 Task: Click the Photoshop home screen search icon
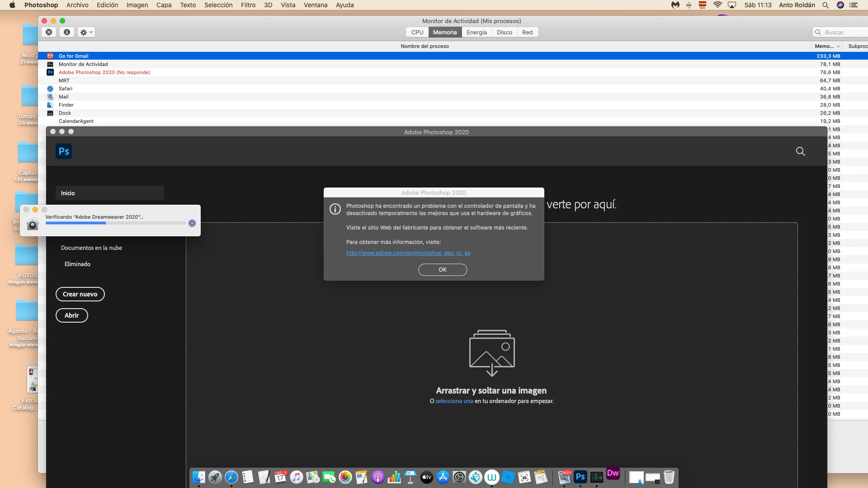click(x=800, y=151)
